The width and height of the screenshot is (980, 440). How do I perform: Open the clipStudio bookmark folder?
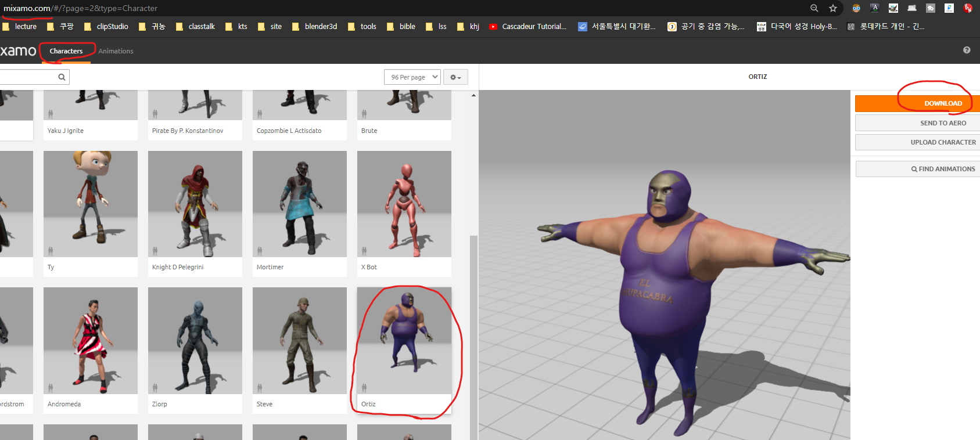pos(106,27)
